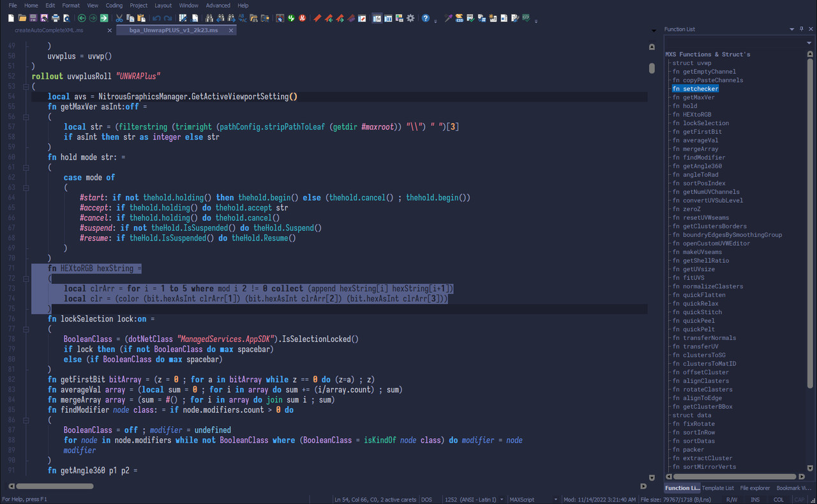
Task: Open the File menu
Action: click(13, 5)
